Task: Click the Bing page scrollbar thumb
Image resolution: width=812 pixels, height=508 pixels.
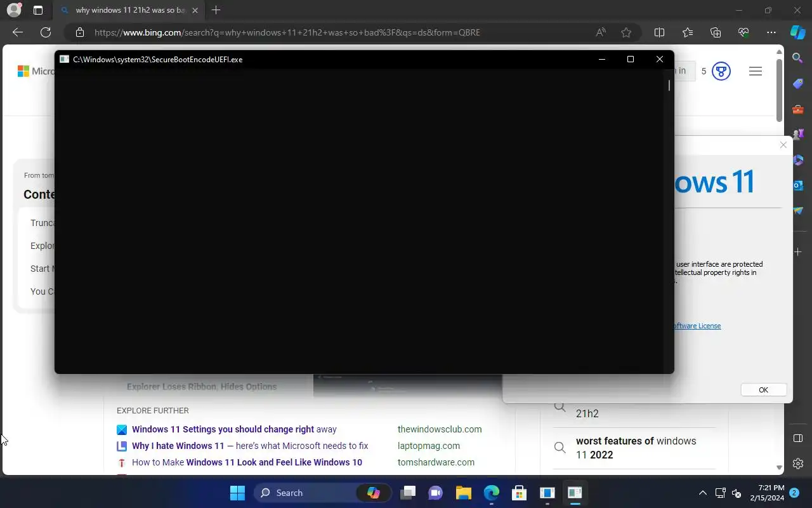Action: 780,90
